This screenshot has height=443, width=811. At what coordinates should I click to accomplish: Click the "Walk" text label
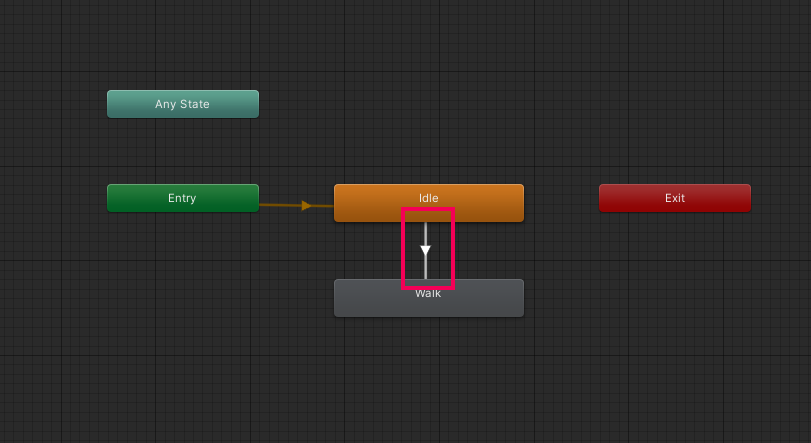[428, 294]
